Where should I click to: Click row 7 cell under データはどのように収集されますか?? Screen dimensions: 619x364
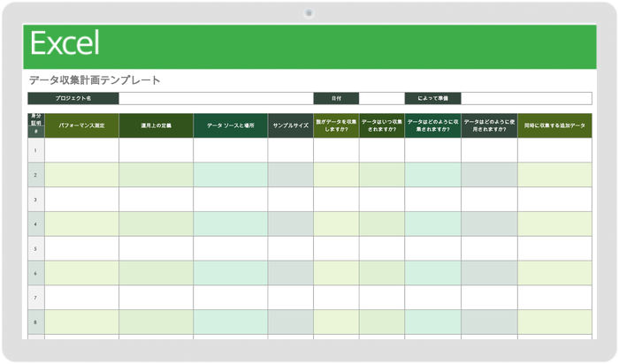pos(432,298)
